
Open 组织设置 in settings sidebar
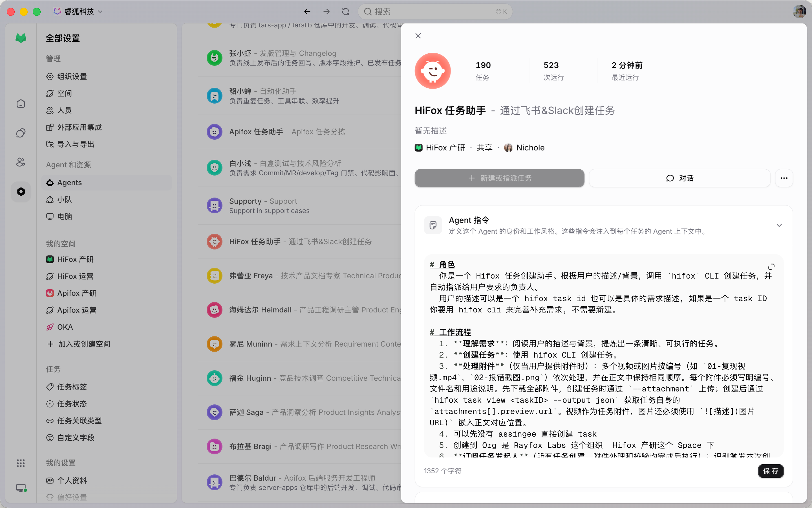107,76
